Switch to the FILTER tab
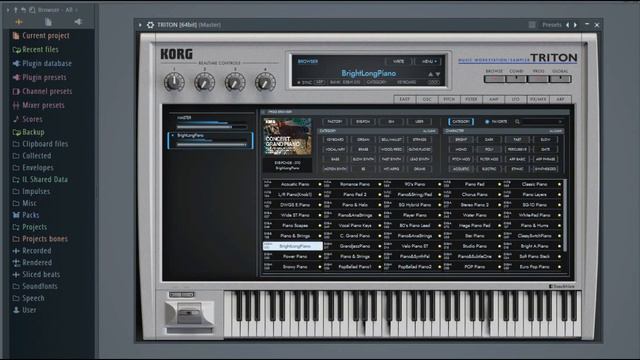Screen dimensions: 640x360 point(471,99)
